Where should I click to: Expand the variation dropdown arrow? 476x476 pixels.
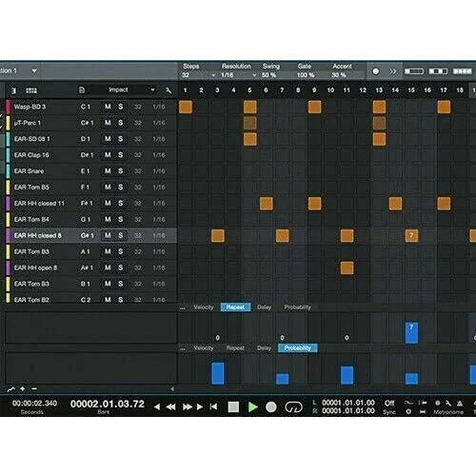tap(34, 70)
